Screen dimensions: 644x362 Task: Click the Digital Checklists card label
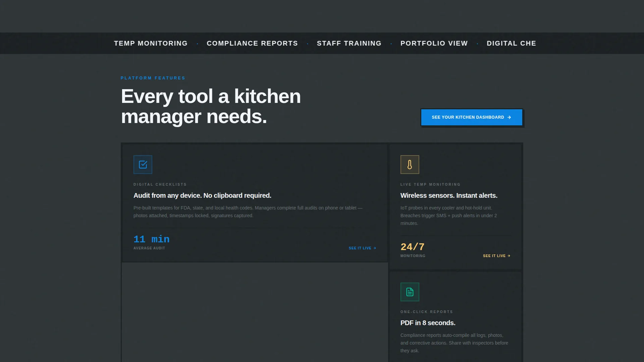pos(160,185)
